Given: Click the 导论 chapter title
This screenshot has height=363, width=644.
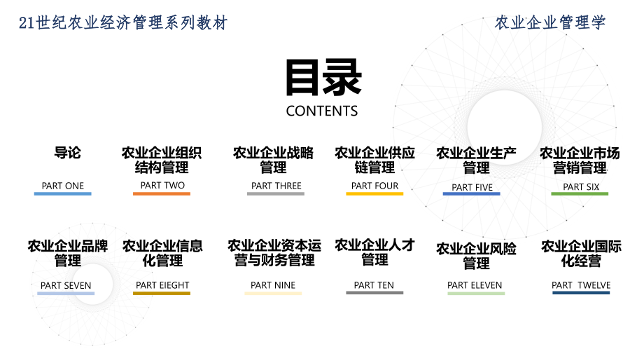Looking at the screenshot, I should [x=68, y=153].
